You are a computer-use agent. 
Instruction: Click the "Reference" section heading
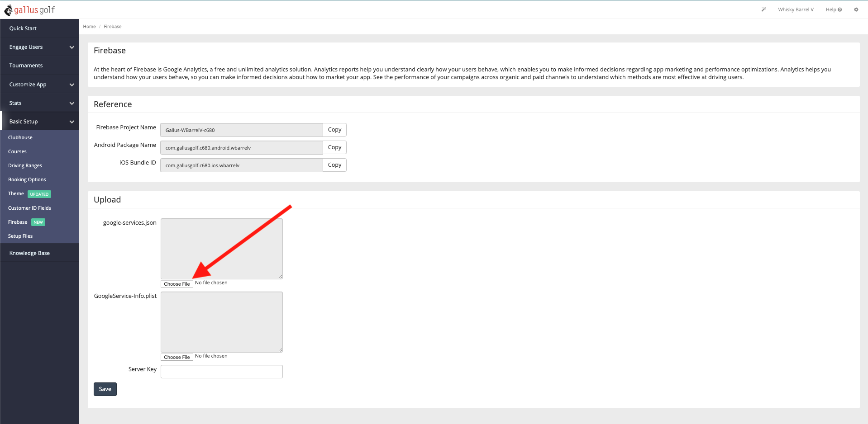pos(113,104)
